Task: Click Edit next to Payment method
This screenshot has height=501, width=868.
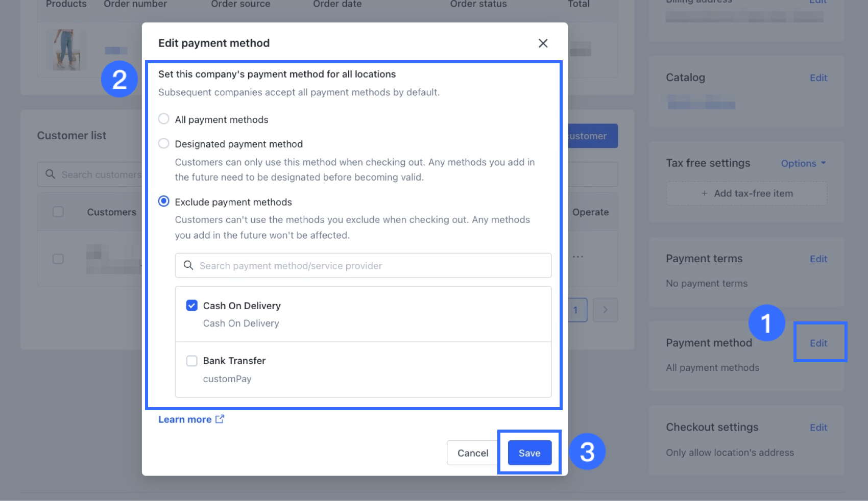Action: 818,343
